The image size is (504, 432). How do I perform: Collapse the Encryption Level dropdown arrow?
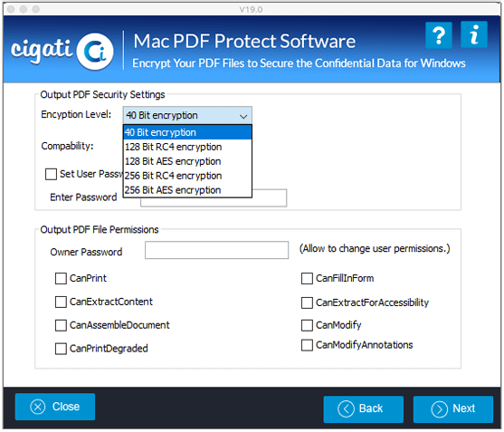coord(243,116)
